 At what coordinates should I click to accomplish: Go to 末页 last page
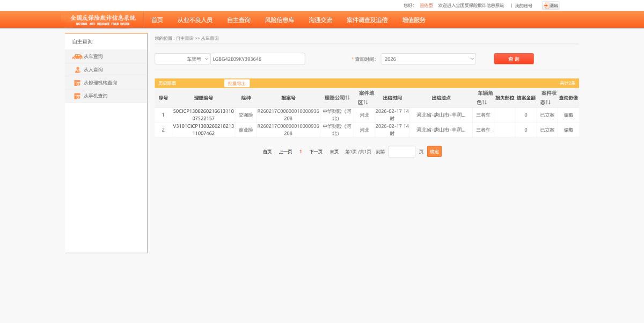point(334,152)
